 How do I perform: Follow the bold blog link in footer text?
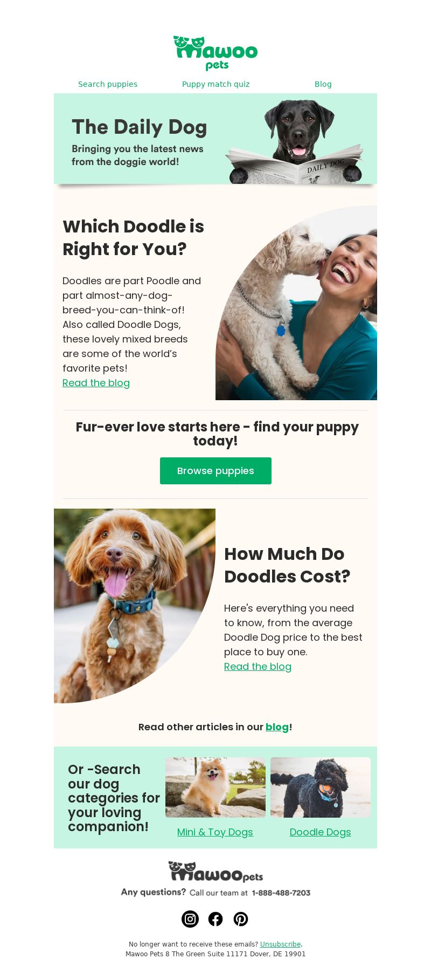click(277, 727)
